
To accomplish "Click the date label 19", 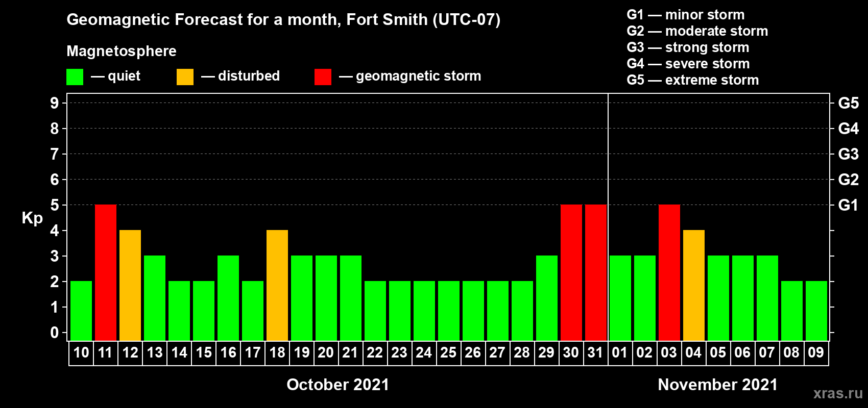I will pos(302,353).
